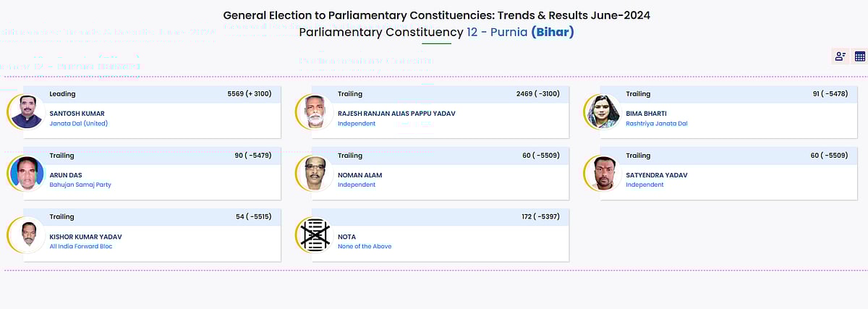Click Arun Das's candidate photo
868x309 pixels.
point(27,174)
